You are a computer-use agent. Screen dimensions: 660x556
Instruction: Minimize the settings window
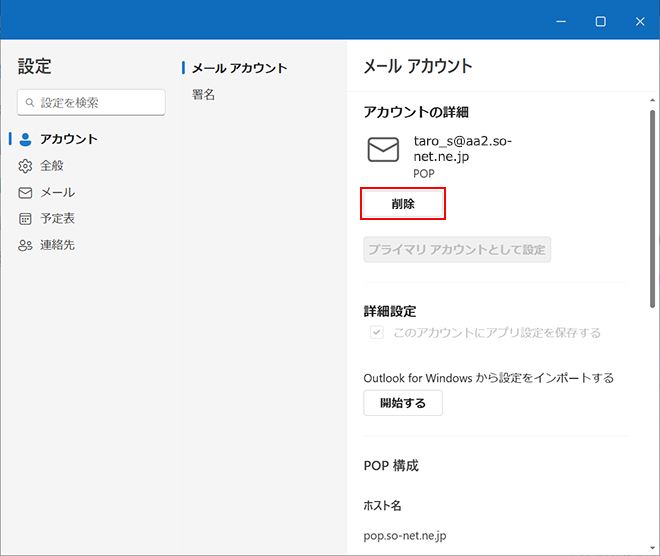(x=561, y=21)
